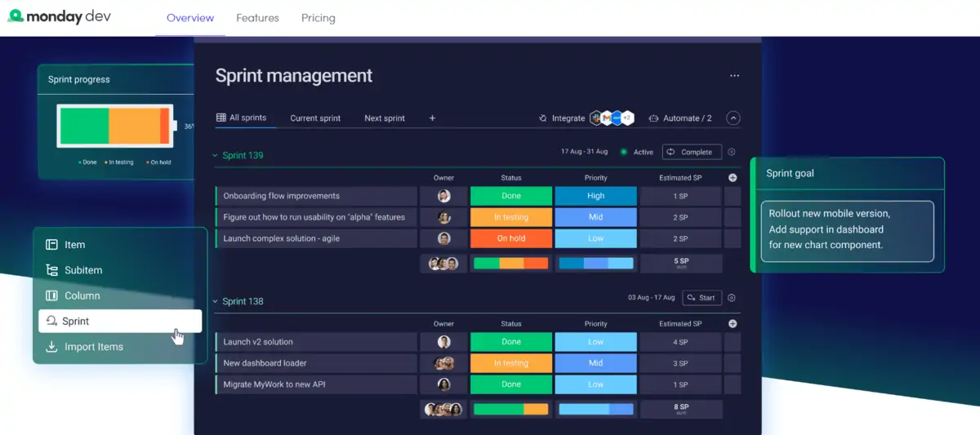Click Sprint 138 priority summary bar
Screen dimensions: 980x435
[595, 409]
